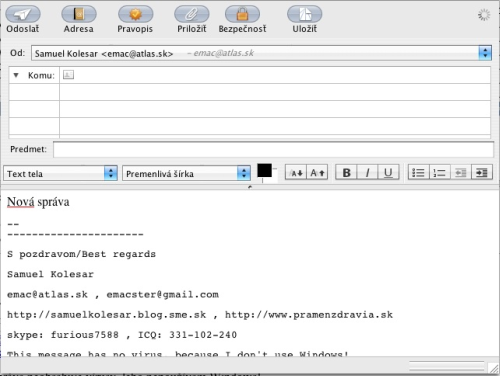The height and width of the screenshot is (376, 500).
Task: Click the Odoslať send icon
Action: pos(23,14)
